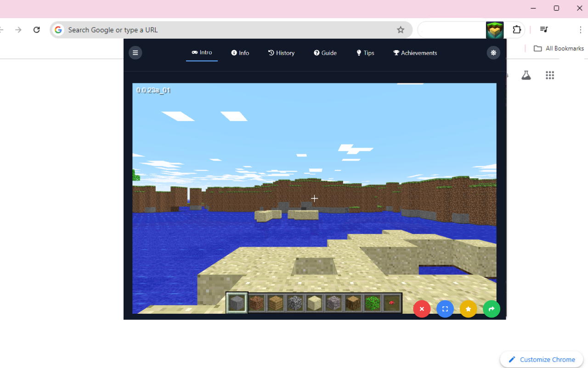
Task: Reload the current page
Action: pyautogui.click(x=37, y=29)
